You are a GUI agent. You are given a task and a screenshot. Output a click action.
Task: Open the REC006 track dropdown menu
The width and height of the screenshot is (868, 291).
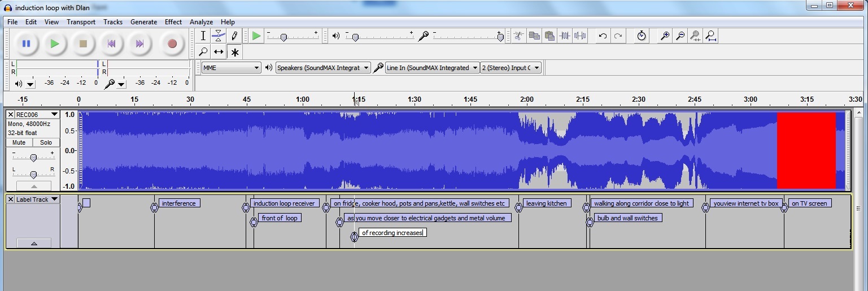pos(54,115)
